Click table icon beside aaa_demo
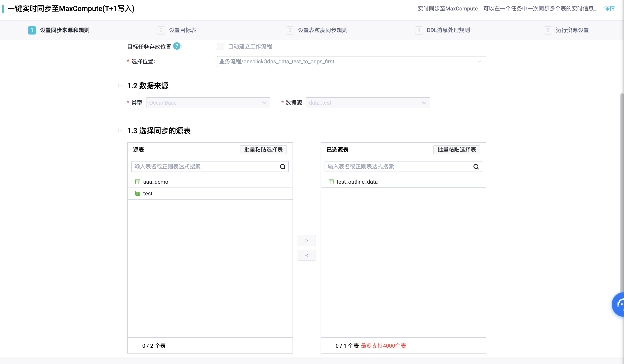624x364 pixels. pos(138,182)
